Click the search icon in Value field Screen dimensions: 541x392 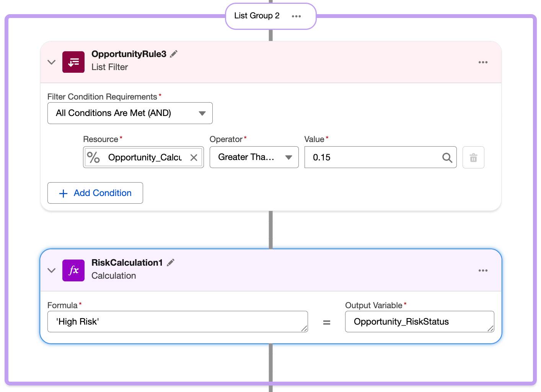tap(447, 157)
